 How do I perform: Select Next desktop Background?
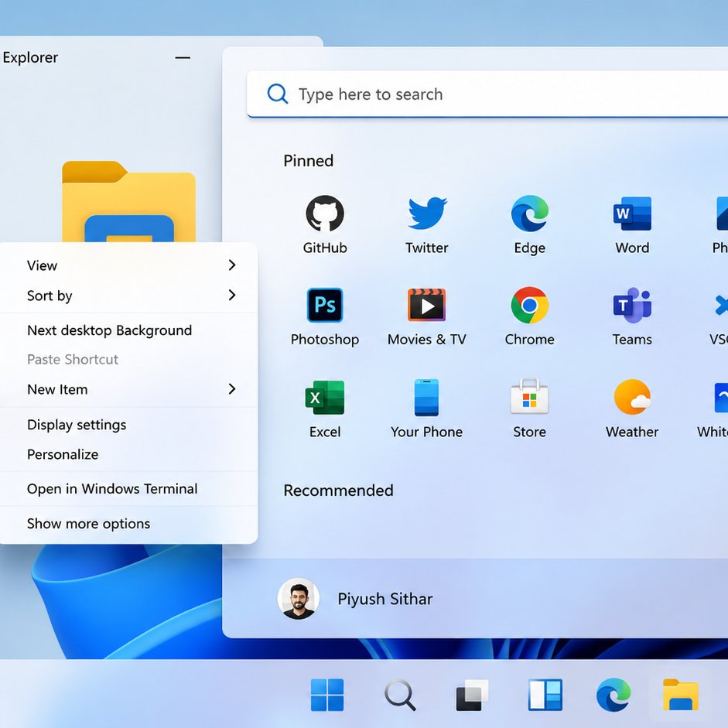tap(128, 330)
